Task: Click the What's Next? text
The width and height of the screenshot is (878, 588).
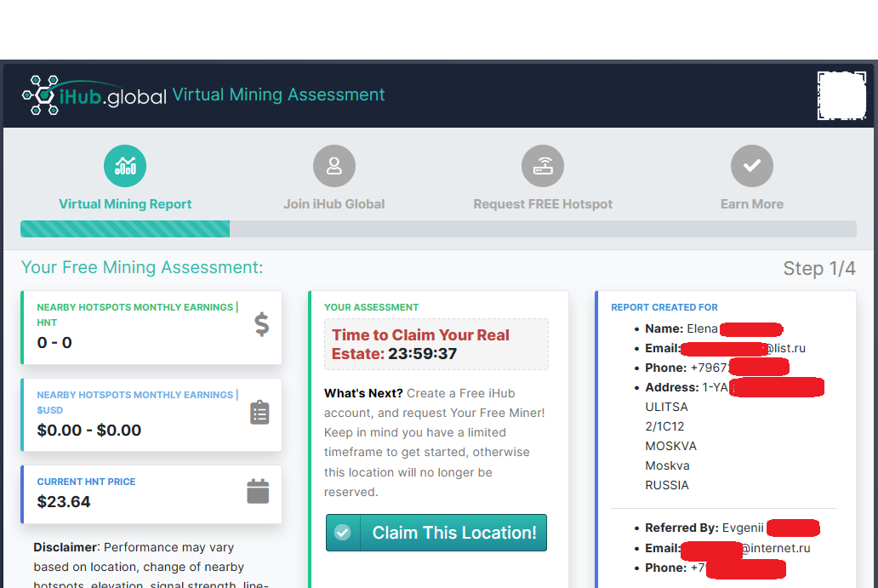Action: pyautogui.click(x=363, y=394)
